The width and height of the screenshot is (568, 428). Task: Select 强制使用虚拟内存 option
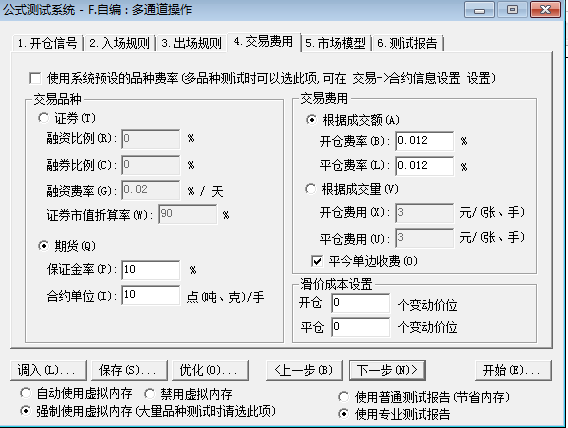[25, 411]
